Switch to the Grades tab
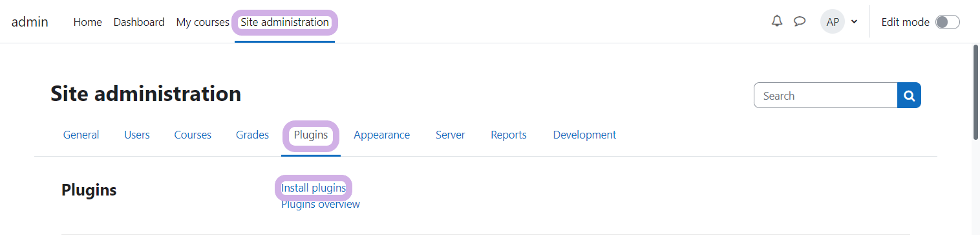980x235 pixels. point(252,135)
